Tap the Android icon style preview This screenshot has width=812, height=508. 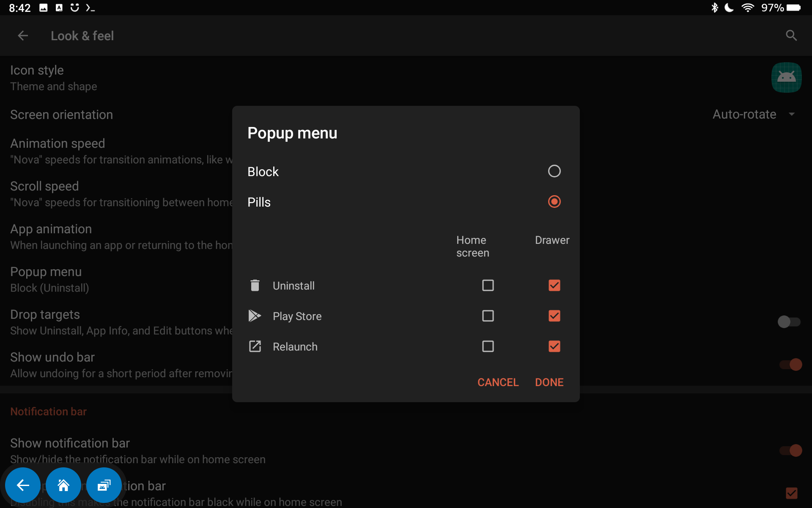[786, 77]
